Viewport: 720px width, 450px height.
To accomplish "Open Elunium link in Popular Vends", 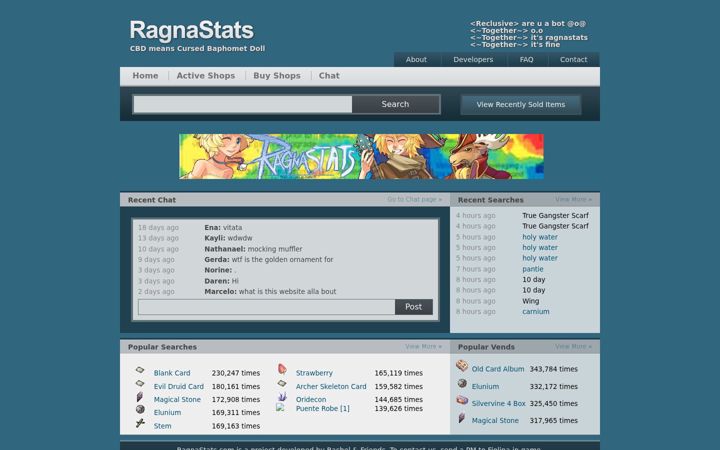I will (485, 386).
